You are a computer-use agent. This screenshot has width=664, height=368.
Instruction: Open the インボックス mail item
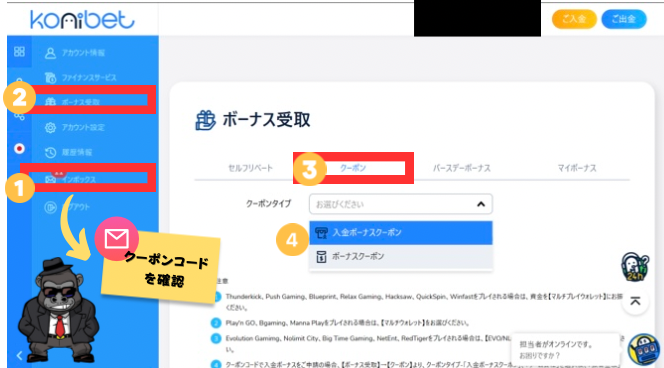point(71,179)
